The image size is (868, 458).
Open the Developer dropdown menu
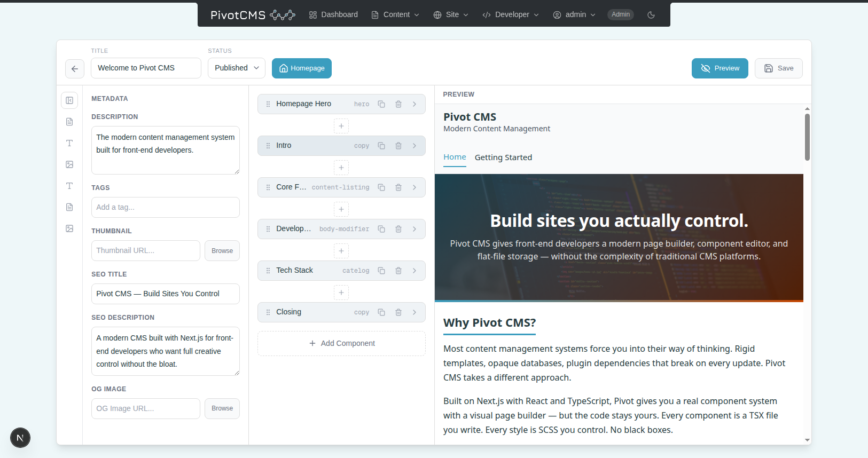click(511, 15)
